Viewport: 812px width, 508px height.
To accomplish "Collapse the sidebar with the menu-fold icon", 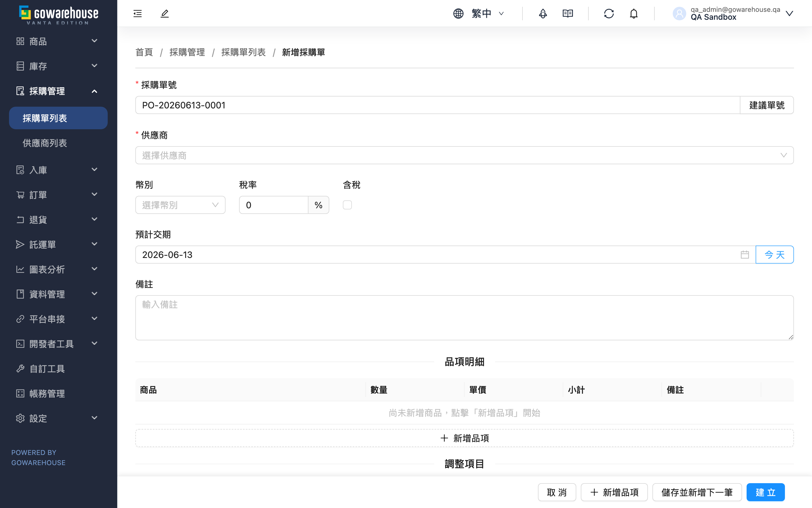I will [x=138, y=14].
